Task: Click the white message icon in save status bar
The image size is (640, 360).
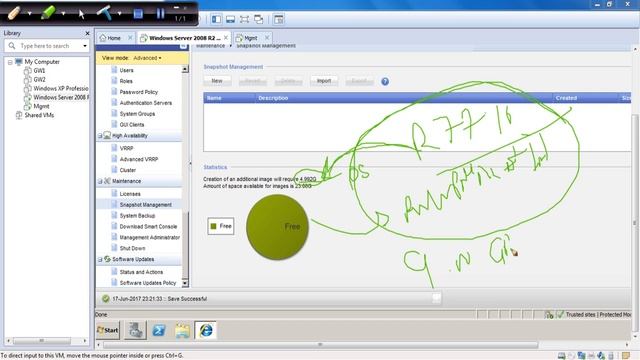Action: pos(436,298)
